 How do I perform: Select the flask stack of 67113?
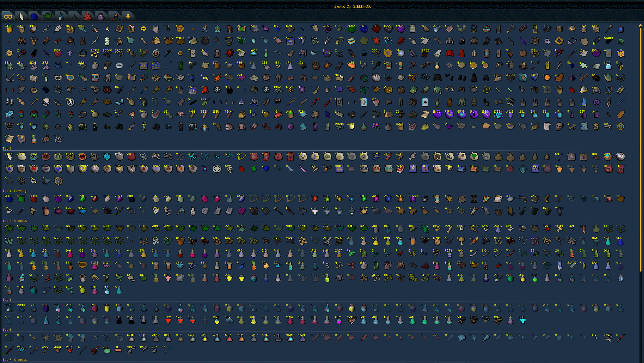tap(132, 338)
